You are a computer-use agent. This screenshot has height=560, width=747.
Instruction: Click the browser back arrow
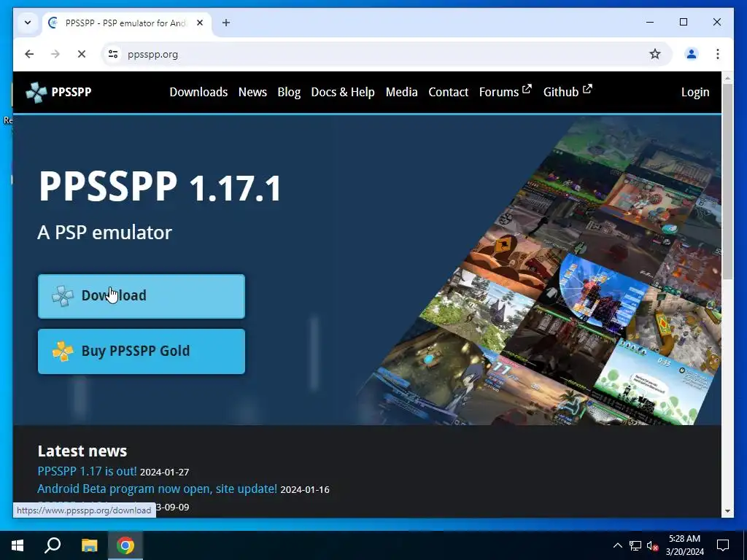(x=29, y=54)
